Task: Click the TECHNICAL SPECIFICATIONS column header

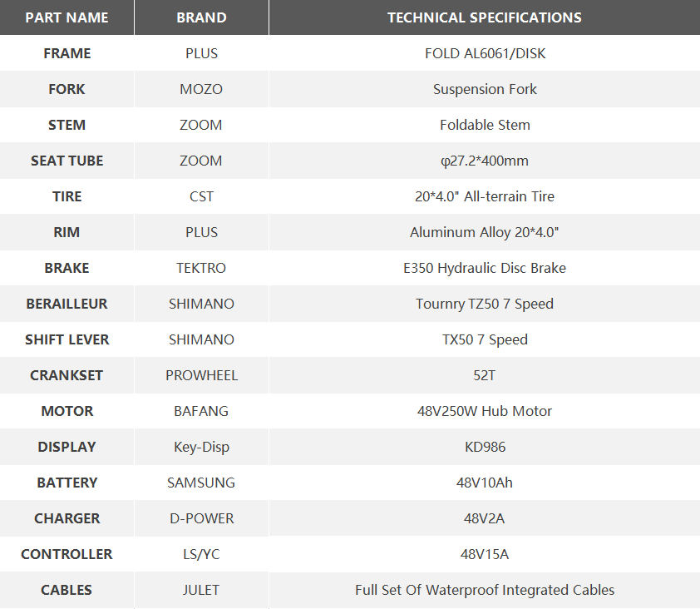Action: tap(485, 17)
